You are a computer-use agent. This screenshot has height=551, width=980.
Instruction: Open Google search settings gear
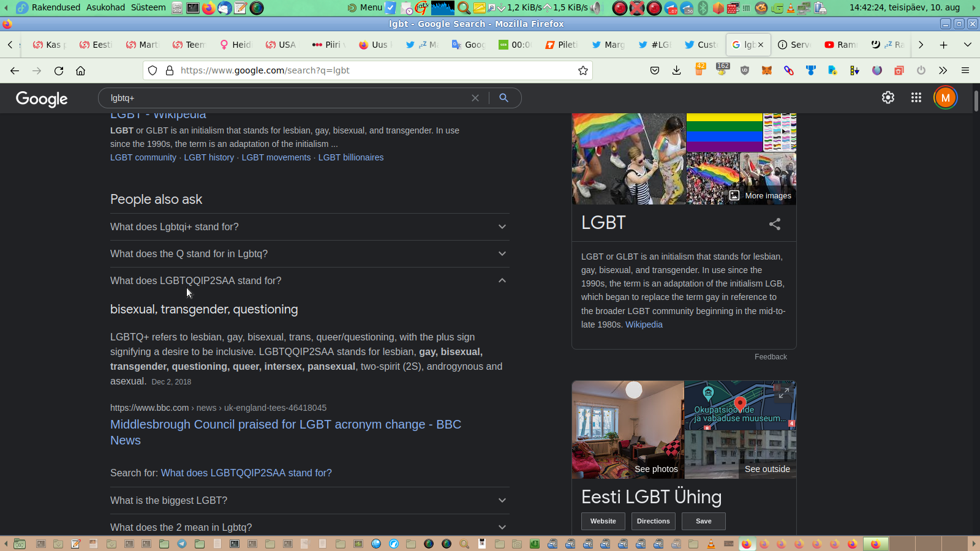click(888, 97)
